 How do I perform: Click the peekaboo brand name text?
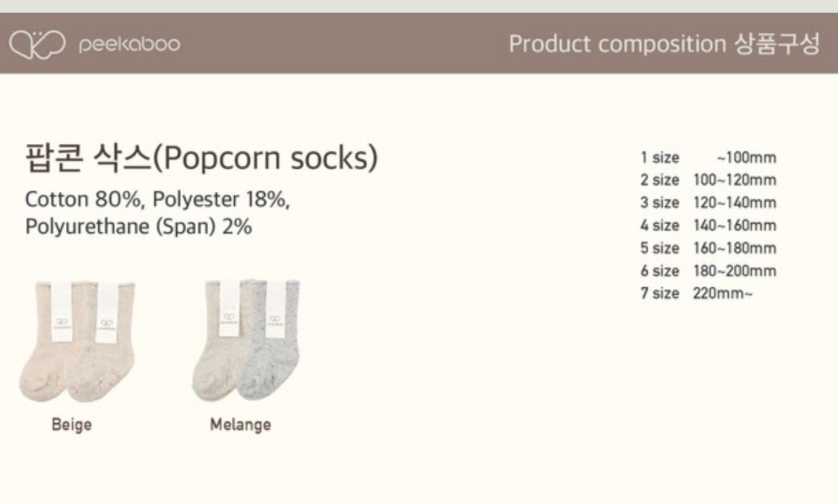click(129, 44)
